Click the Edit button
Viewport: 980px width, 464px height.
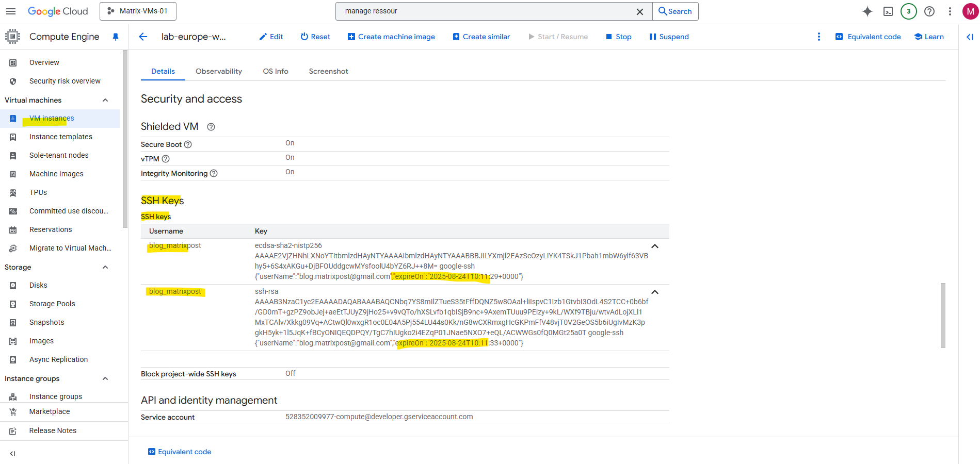[271, 37]
